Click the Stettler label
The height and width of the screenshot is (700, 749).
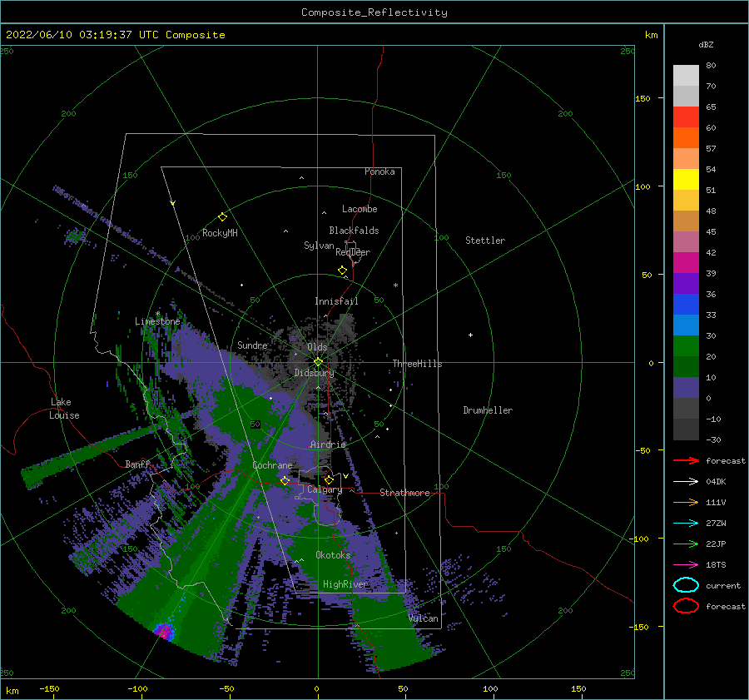pos(485,241)
